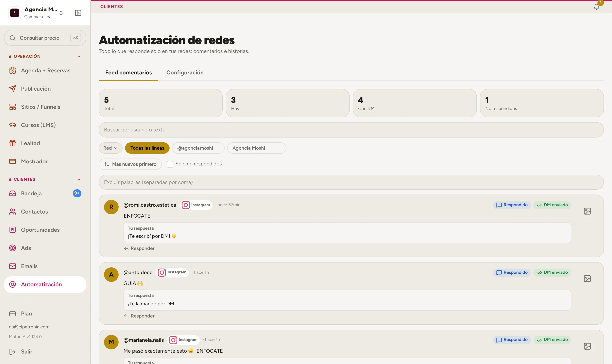
Task: Open the Red network dropdown
Action: coord(110,148)
